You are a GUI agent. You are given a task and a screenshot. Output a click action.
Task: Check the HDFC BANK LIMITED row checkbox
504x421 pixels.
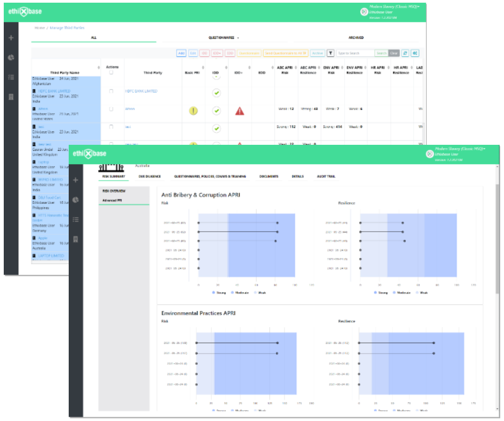111,91
